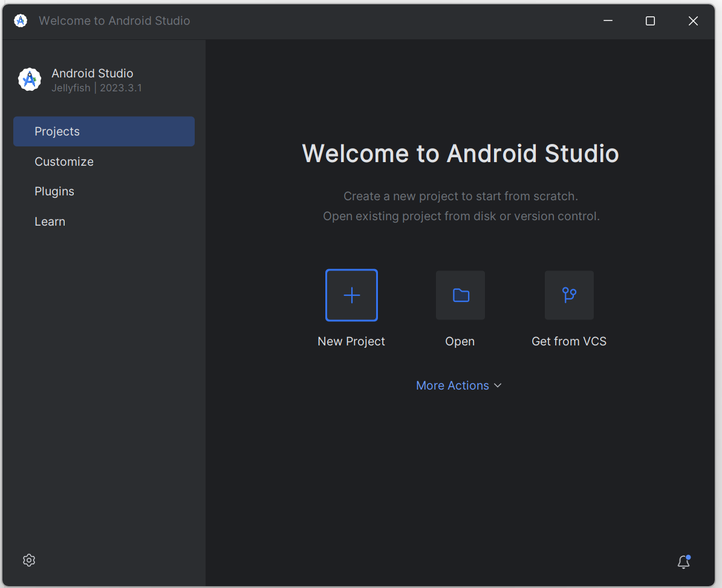Click the Get from VCS branch icon
This screenshot has height=588, width=722.
569,295
